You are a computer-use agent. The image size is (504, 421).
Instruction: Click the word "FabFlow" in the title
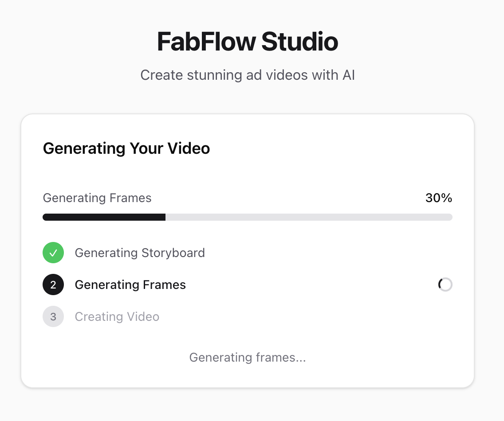[206, 42]
